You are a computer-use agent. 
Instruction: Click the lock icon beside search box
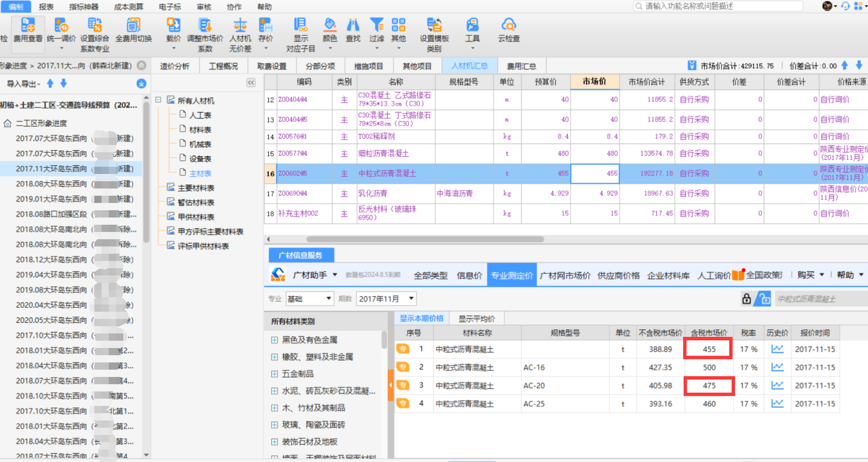tap(747, 299)
